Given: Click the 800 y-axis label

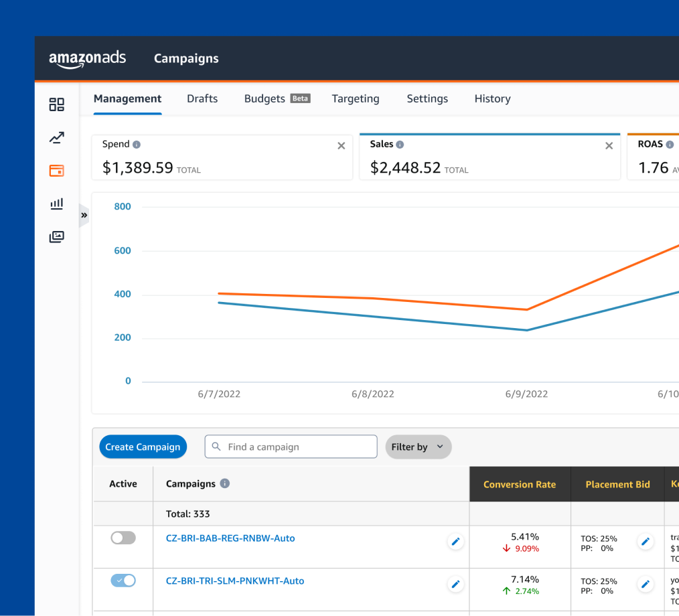Looking at the screenshot, I should (x=123, y=206).
